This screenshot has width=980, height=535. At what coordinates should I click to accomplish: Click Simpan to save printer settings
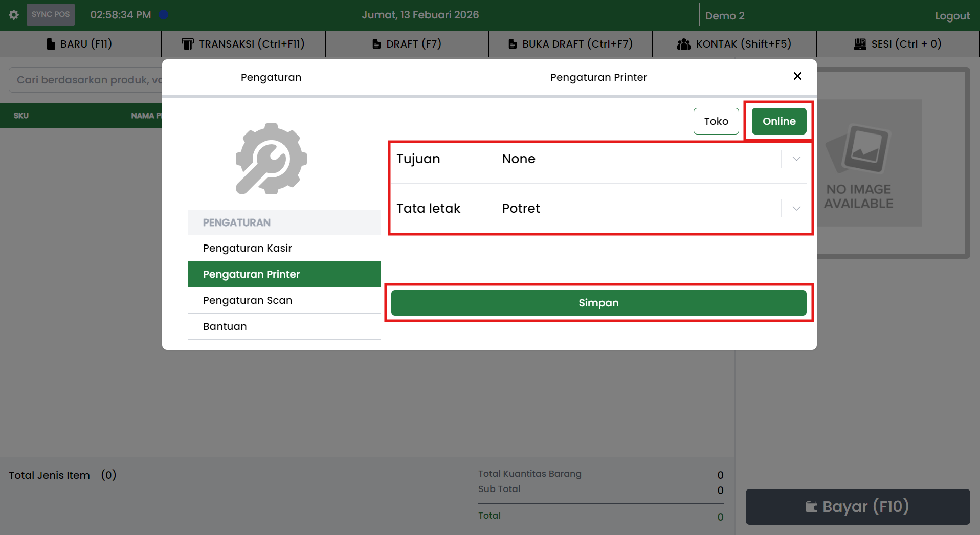coord(598,303)
